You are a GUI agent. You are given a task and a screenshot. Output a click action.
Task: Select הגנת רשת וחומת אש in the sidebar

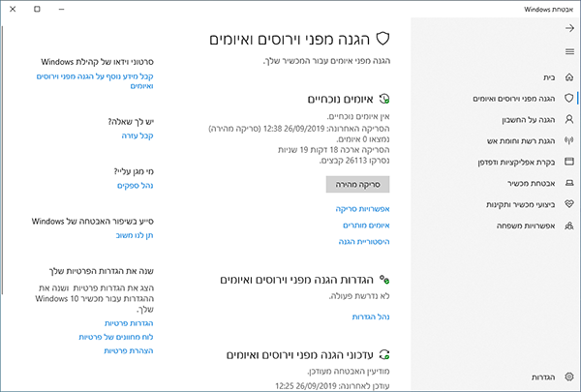[x=521, y=140]
